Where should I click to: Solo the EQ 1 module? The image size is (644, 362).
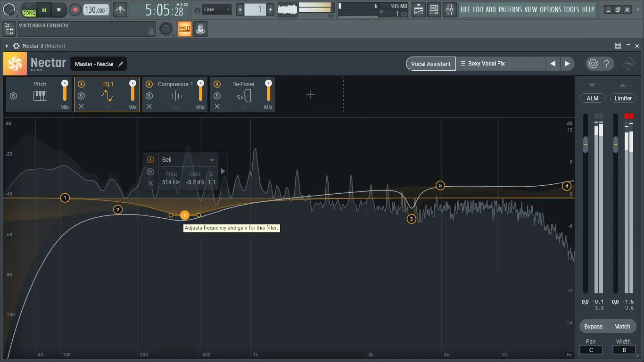[82, 96]
